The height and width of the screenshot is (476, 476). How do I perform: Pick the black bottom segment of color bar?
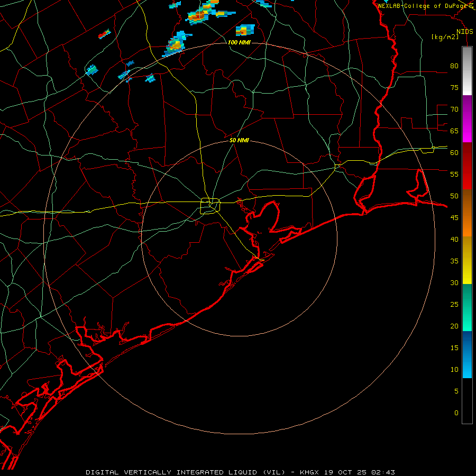click(x=467, y=400)
